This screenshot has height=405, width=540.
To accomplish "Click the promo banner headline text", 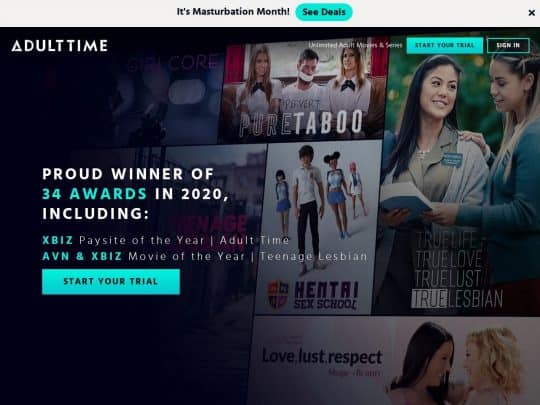I will pos(233,12).
